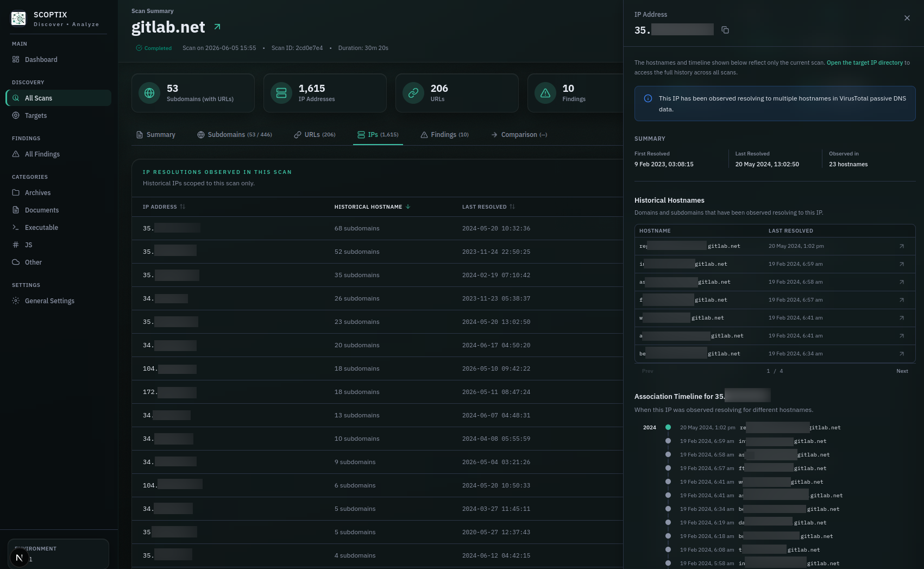Click the timeline marker for 19 Feb 2024, 6:19 am
924x569 pixels.
pyautogui.click(x=668, y=522)
